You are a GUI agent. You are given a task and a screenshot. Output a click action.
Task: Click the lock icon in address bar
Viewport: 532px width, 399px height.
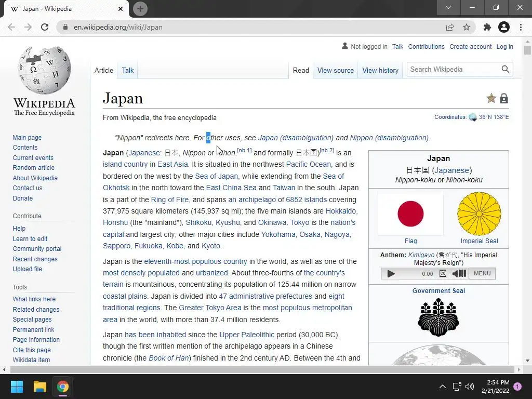(65, 27)
